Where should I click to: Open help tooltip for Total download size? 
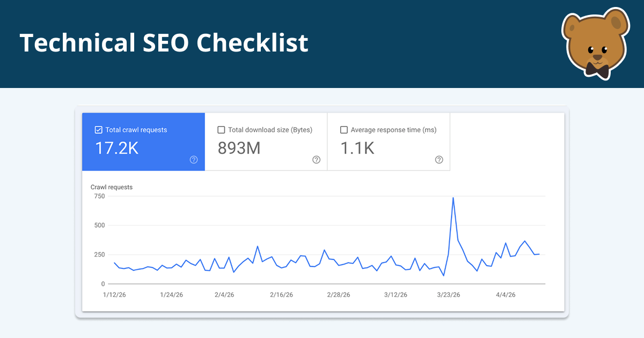316,159
